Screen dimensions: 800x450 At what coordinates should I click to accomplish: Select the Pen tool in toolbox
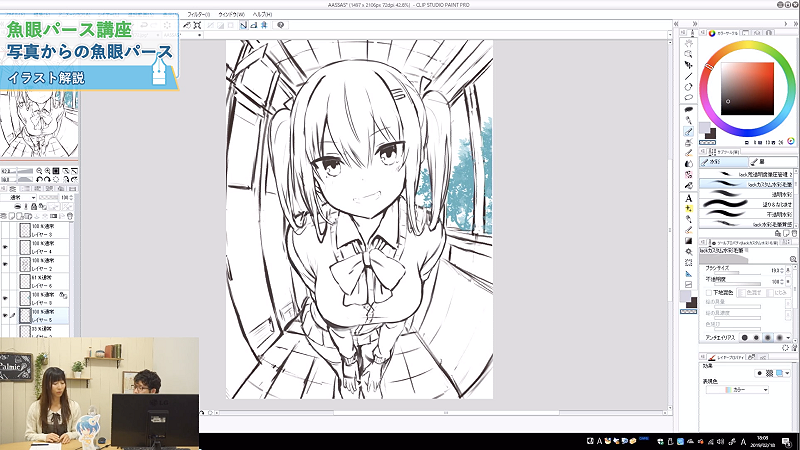point(688,120)
